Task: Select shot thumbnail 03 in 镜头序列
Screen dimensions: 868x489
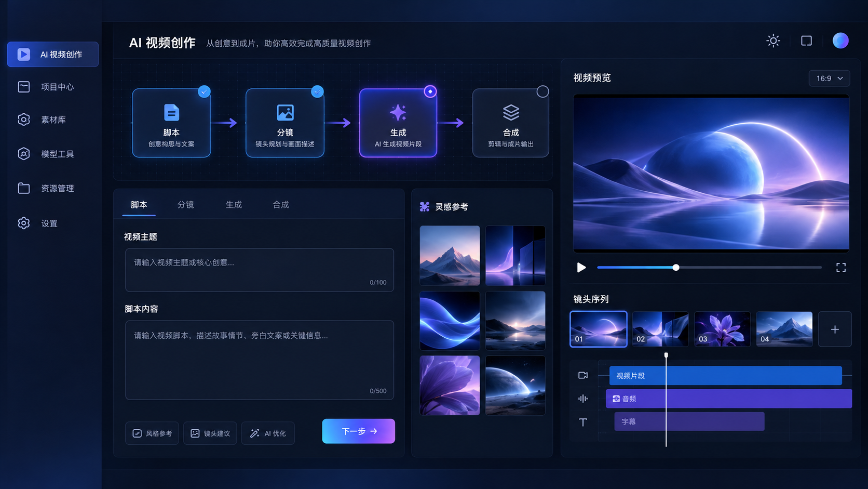Action: click(722, 329)
